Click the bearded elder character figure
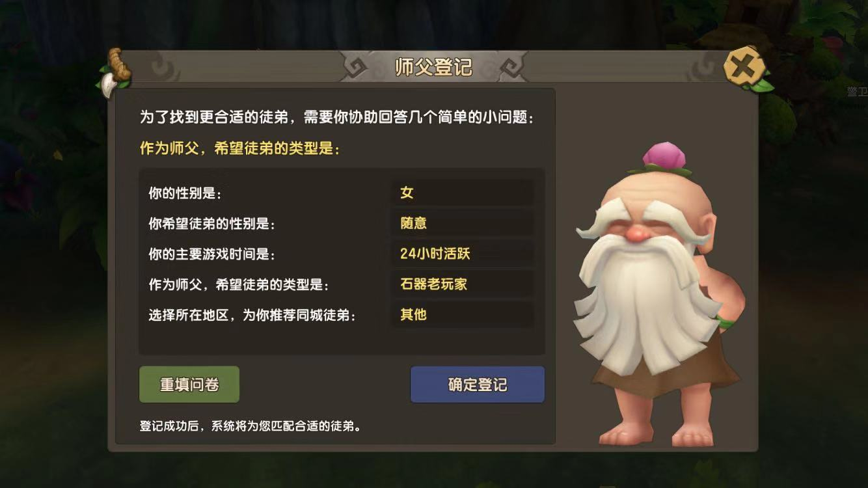868x488 pixels. pos(658,293)
